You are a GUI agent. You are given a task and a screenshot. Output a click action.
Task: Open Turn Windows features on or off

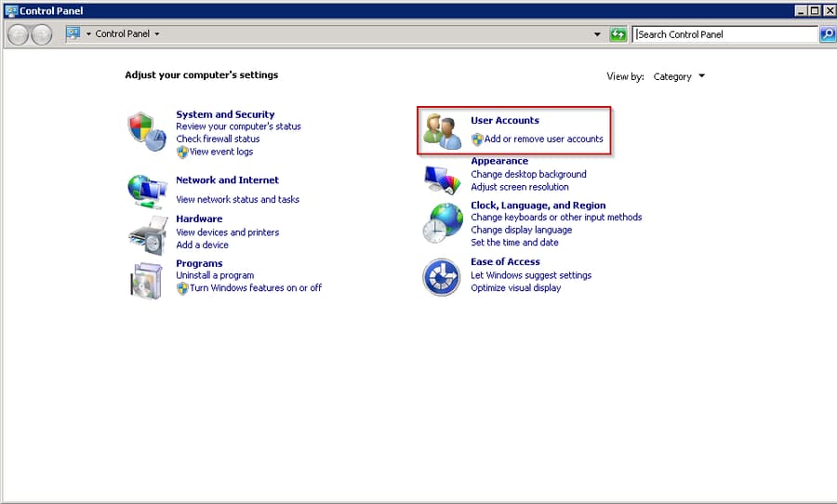coord(256,287)
